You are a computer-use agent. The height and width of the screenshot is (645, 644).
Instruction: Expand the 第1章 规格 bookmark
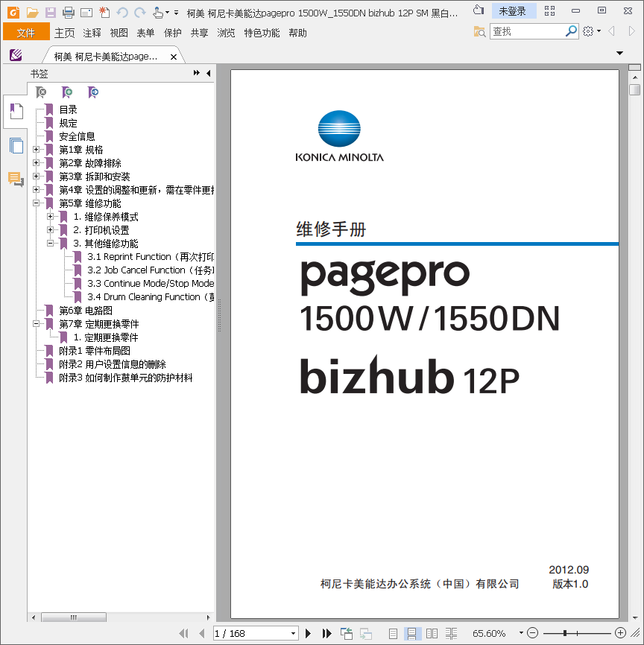tap(37, 150)
